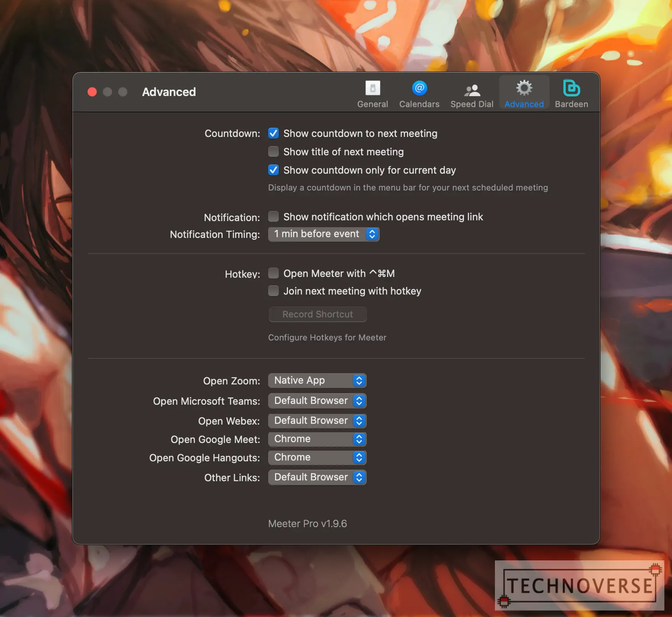
Task: Click the General tab label
Action: (x=373, y=104)
